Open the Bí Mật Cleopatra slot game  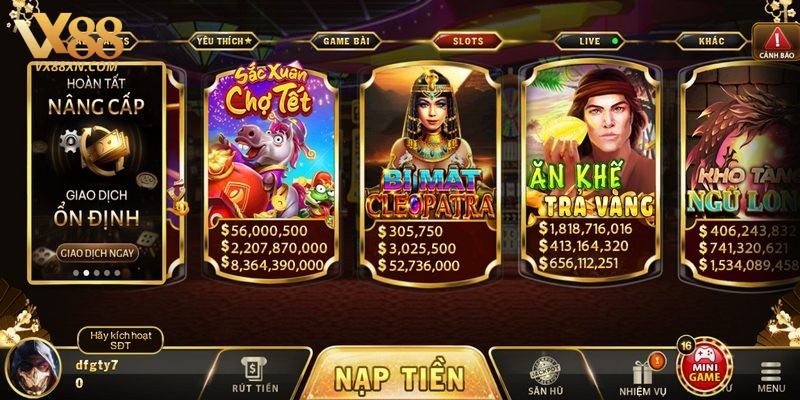(x=430, y=174)
